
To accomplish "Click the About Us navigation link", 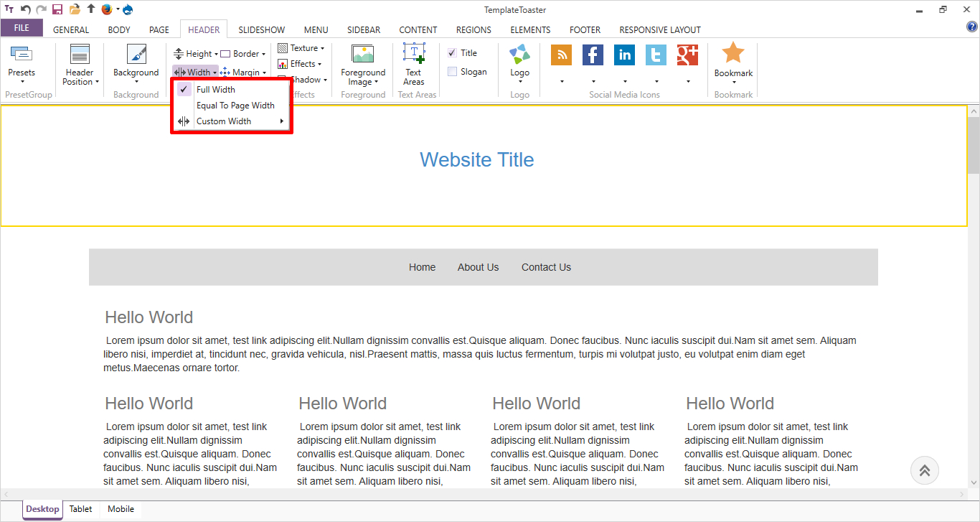I will pyautogui.click(x=478, y=267).
